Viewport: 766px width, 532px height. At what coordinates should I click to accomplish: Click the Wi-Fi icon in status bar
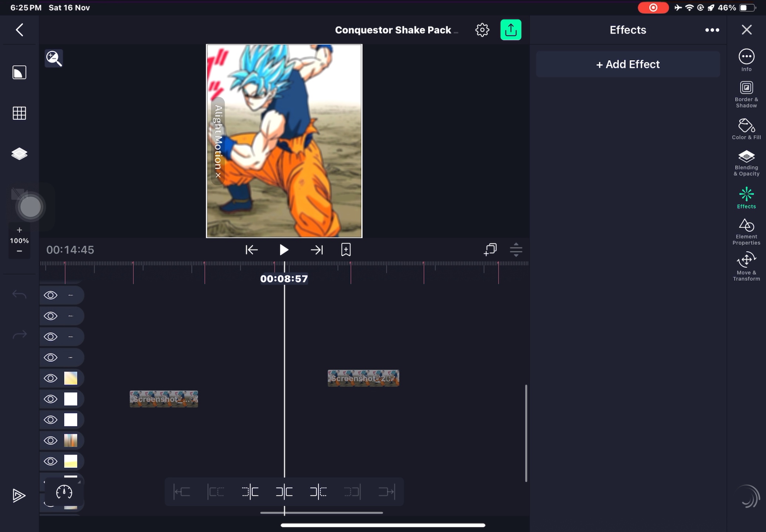point(689,8)
